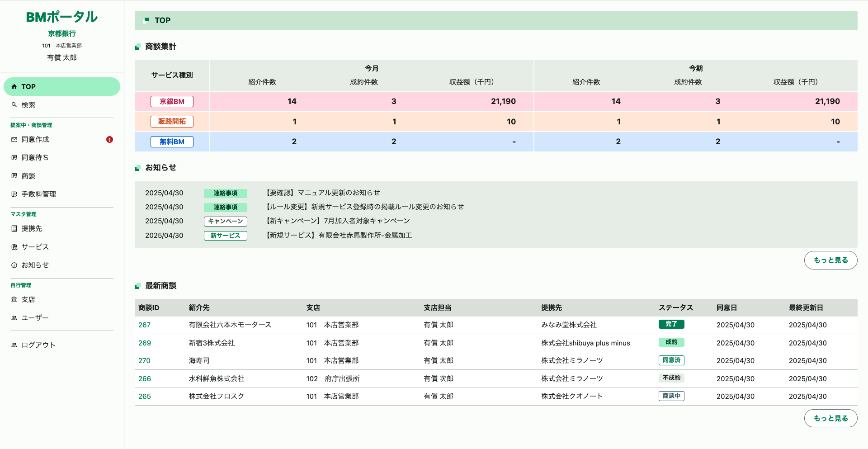868x449 pixels.
Task: Go to 手数料管理 in the sidebar
Action: 62,194
